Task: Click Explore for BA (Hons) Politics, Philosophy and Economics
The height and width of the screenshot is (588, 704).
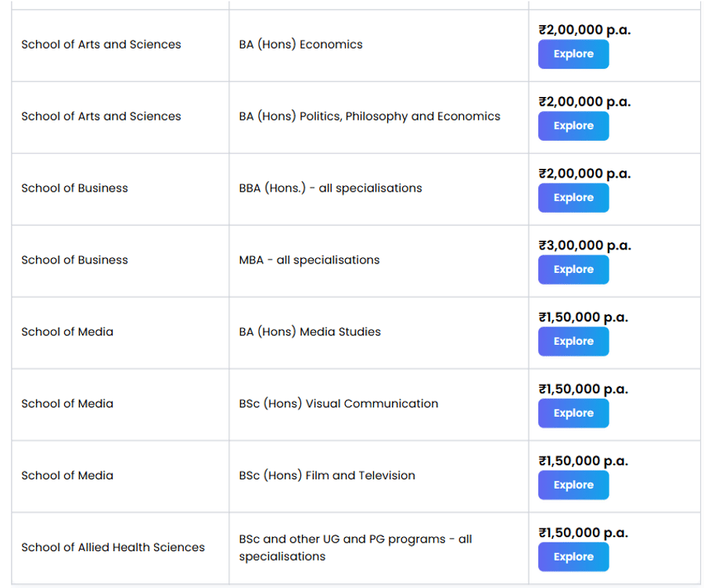Action: (573, 126)
